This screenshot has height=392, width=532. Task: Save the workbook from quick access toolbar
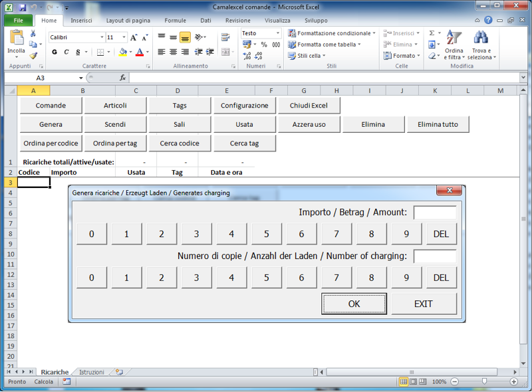tap(22, 7)
